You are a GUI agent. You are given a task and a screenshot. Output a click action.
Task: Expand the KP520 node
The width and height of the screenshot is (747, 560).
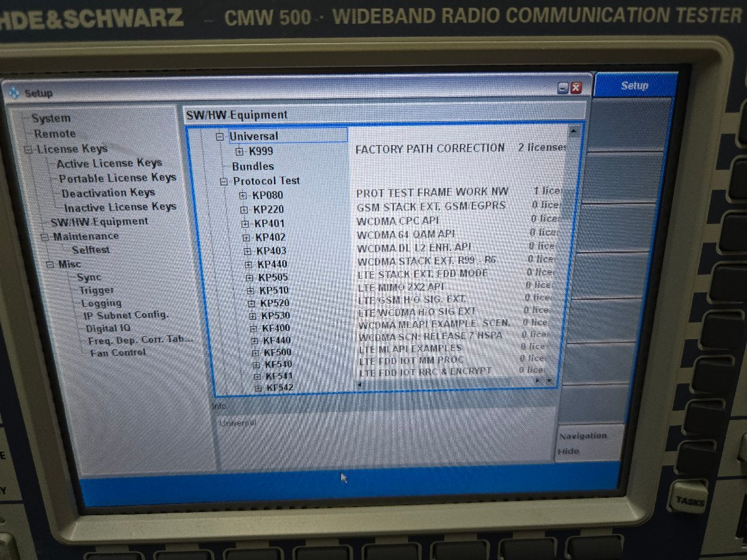coord(252,304)
